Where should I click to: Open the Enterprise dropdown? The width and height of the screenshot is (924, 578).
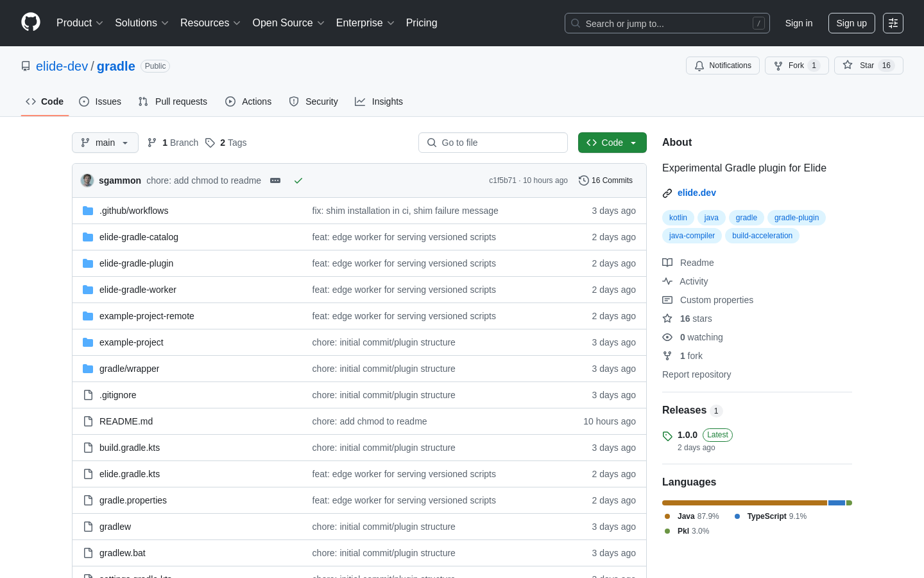[365, 23]
